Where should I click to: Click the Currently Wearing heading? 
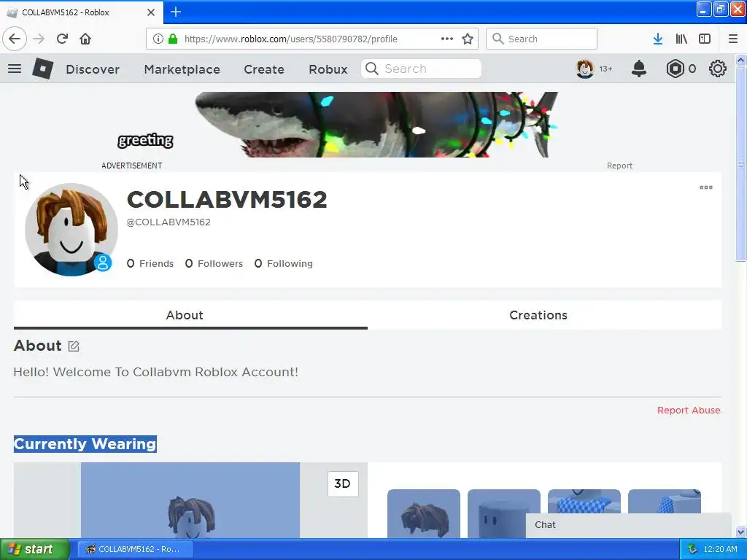tap(85, 444)
